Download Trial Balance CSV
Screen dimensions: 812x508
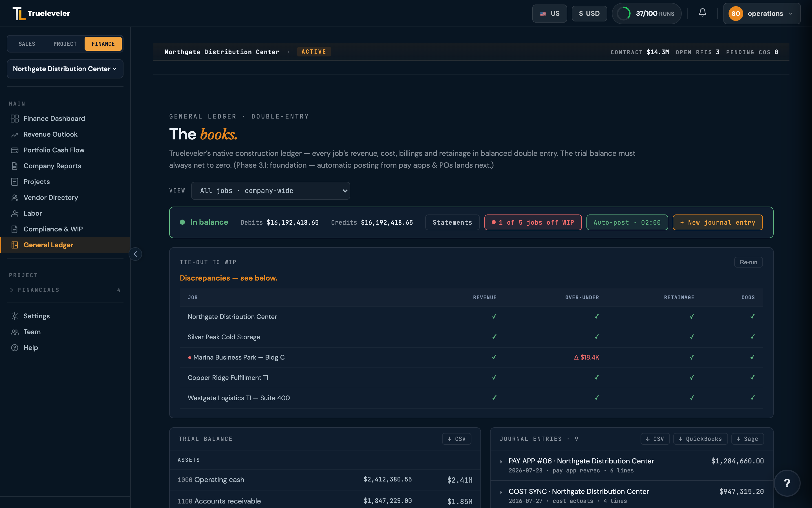tap(456, 439)
